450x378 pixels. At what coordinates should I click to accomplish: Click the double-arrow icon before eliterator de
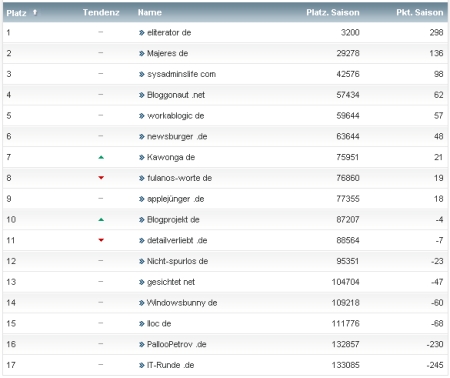142,33
